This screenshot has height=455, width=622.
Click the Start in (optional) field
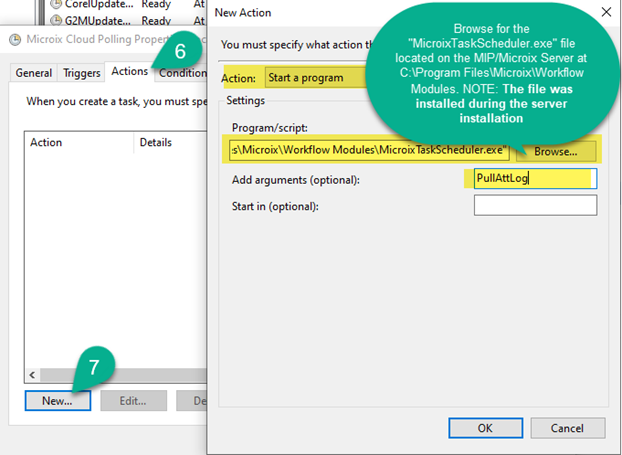tap(535, 206)
